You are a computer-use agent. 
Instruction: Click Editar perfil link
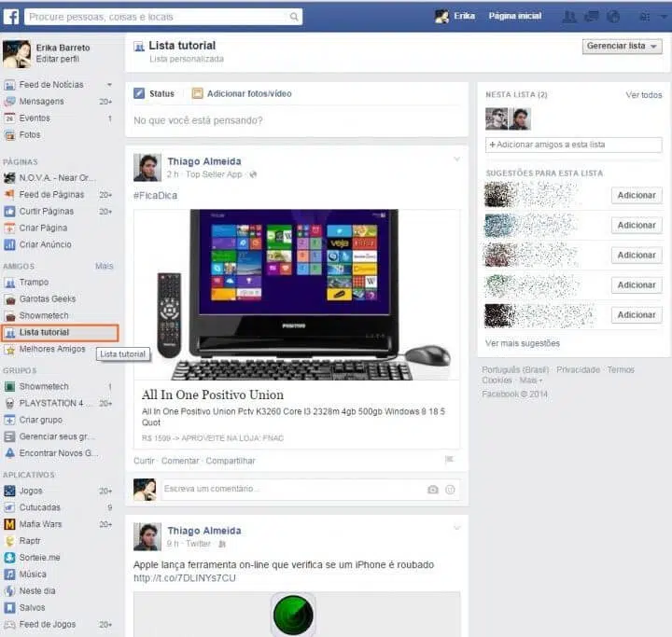(x=58, y=59)
